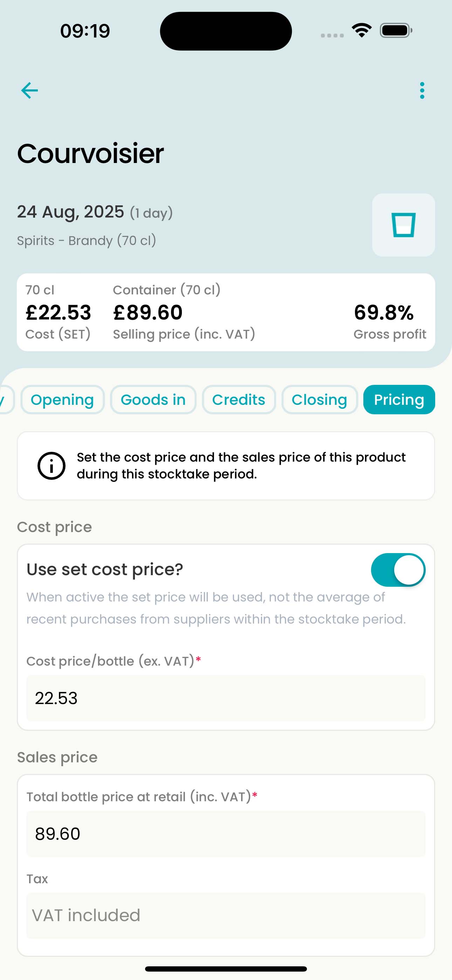Tap the Courvoisier product title
Screen dimensions: 452x980
pyautogui.click(x=90, y=153)
